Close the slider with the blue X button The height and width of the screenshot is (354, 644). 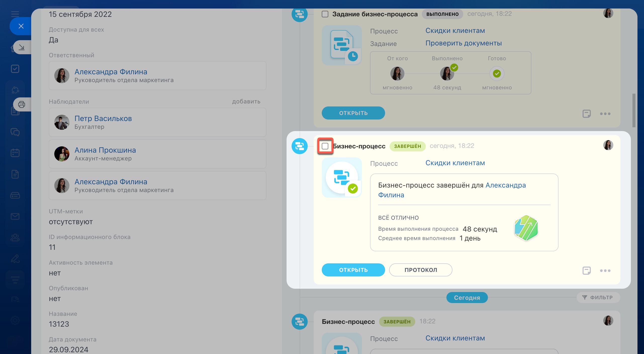pos(21,26)
